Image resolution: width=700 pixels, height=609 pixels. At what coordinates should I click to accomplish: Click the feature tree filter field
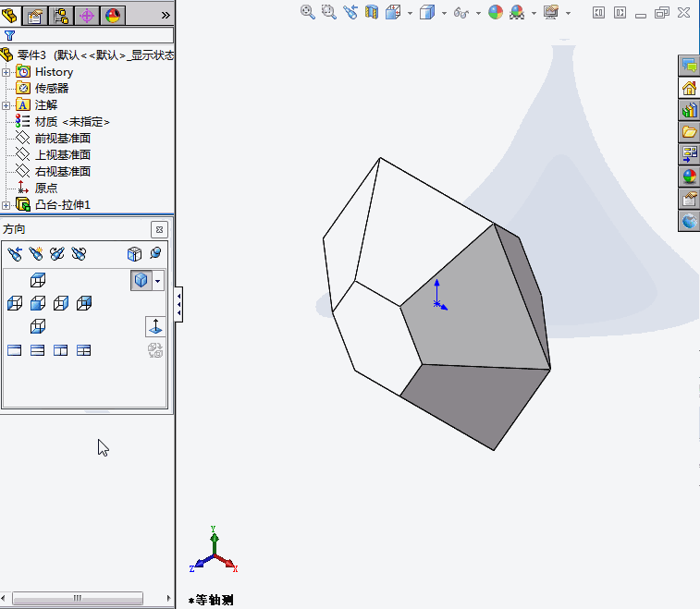coord(87,35)
